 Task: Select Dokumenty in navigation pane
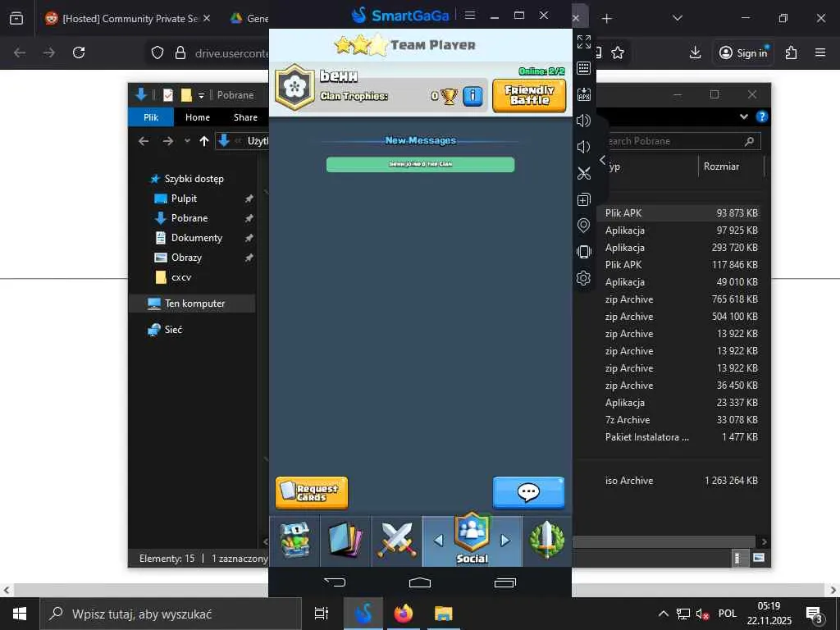tap(197, 238)
